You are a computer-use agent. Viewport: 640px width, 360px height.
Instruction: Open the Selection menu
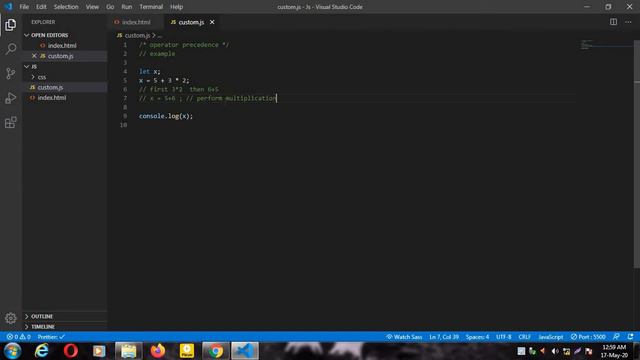click(x=66, y=7)
